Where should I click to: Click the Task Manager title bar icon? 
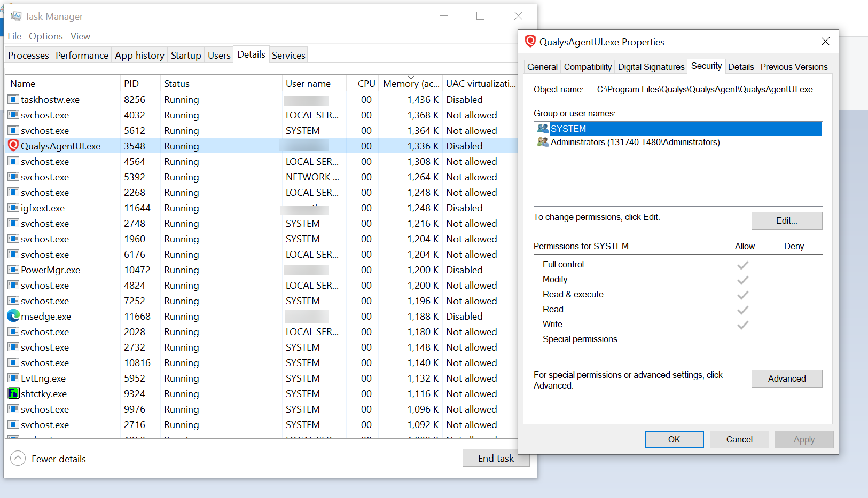[15, 17]
